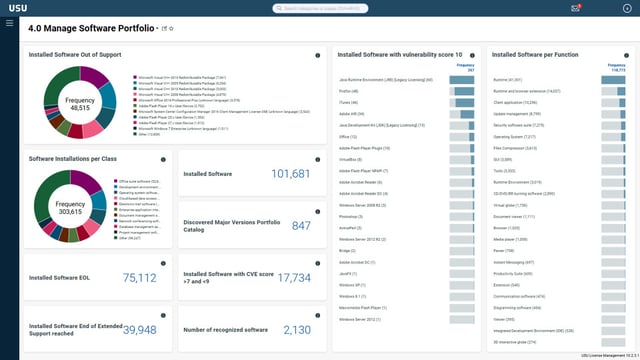Click the extended support value 39,948
Image resolution: width=640 pixels, height=360 pixels.
pos(140,330)
